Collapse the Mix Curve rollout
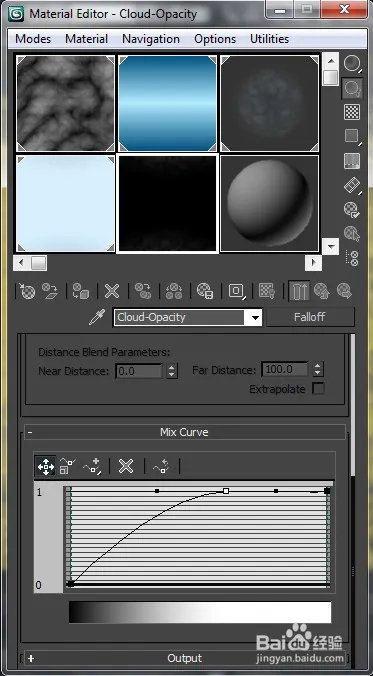 (185, 432)
